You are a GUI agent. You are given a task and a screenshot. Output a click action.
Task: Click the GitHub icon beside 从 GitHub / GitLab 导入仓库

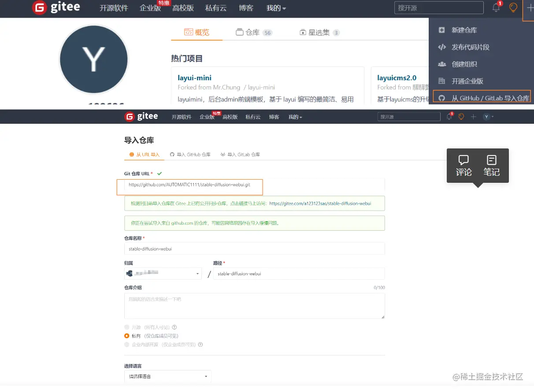tap(442, 98)
